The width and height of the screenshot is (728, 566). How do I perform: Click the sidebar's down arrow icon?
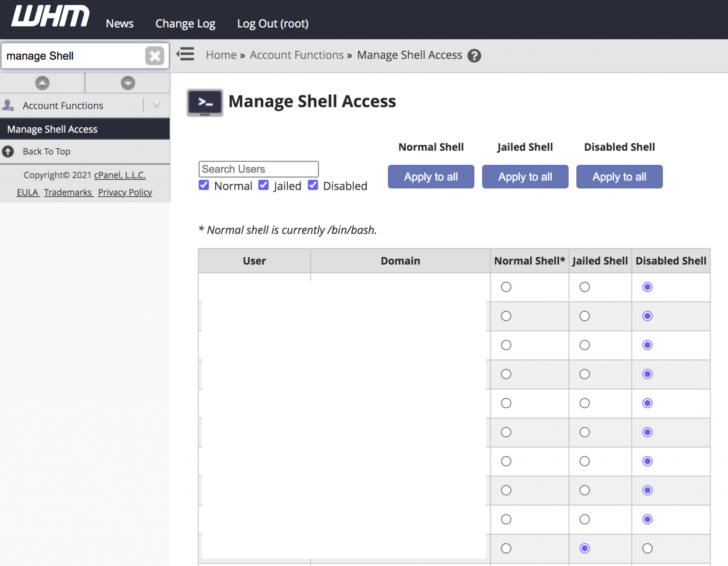(128, 83)
